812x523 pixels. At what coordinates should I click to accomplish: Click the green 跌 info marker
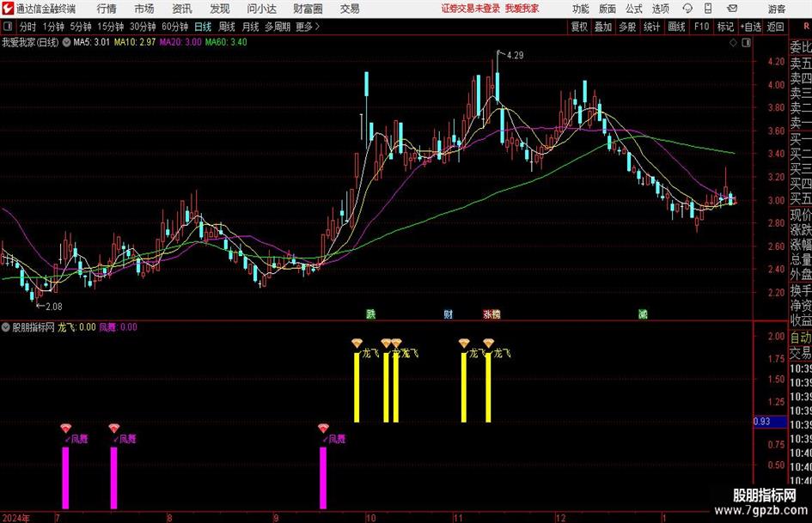pos(371,313)
